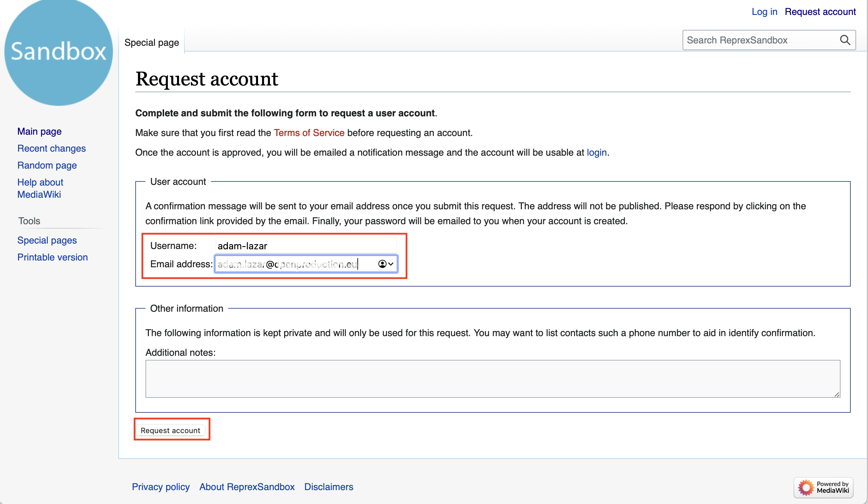
Task: Click into the Username field
Action: (306, 246)
